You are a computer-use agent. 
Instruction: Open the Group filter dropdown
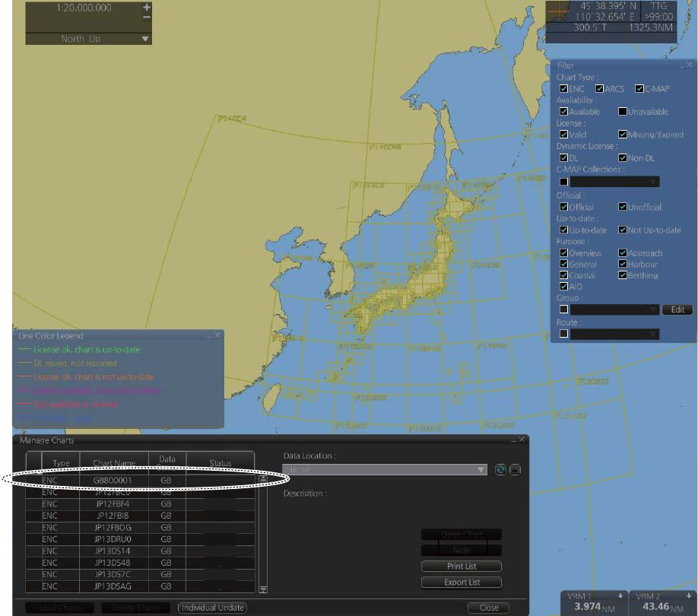click(x=652, y=310)
